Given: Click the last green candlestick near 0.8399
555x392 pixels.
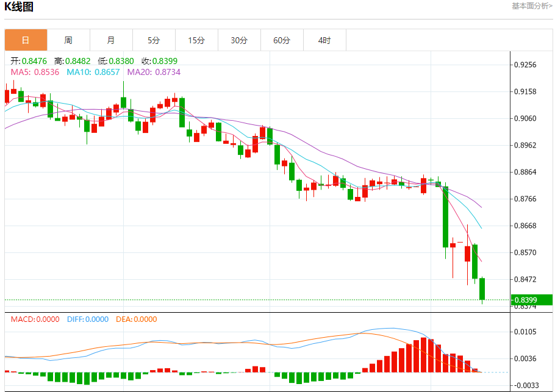Looking at the screenshot, I should (482, 289).
